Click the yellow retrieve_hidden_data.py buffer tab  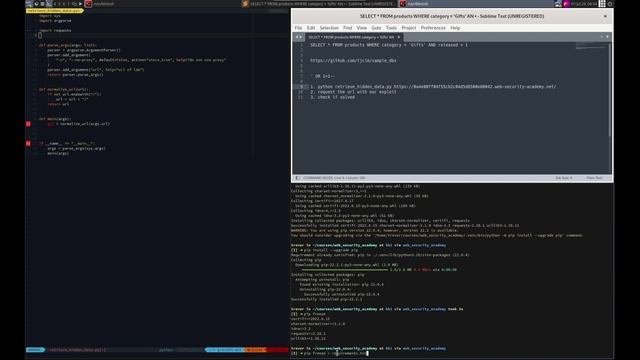tap(55, 11)
